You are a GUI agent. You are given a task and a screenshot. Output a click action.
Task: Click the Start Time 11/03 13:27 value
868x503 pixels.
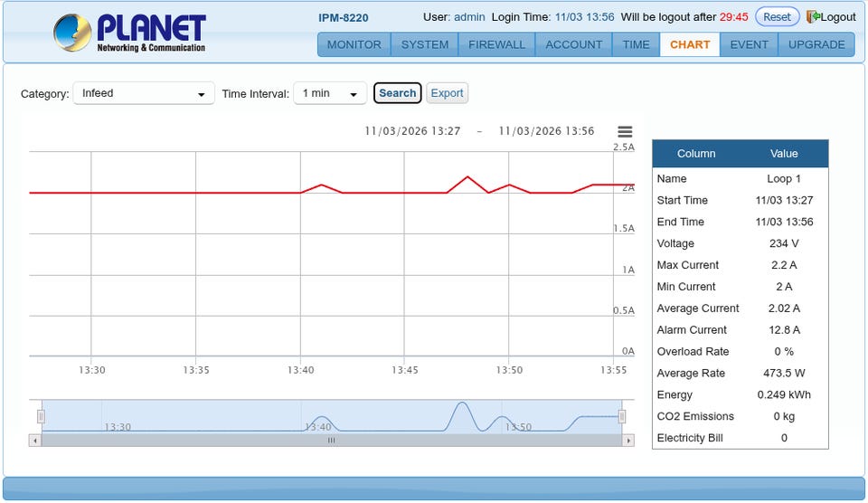pyautogui.click(x=784, y=201)
